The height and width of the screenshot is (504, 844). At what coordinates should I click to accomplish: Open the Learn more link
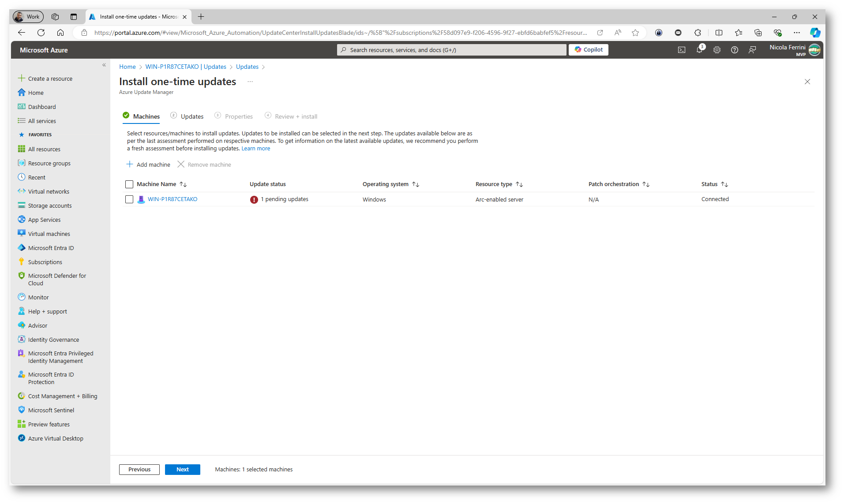[x=255, y=149]
